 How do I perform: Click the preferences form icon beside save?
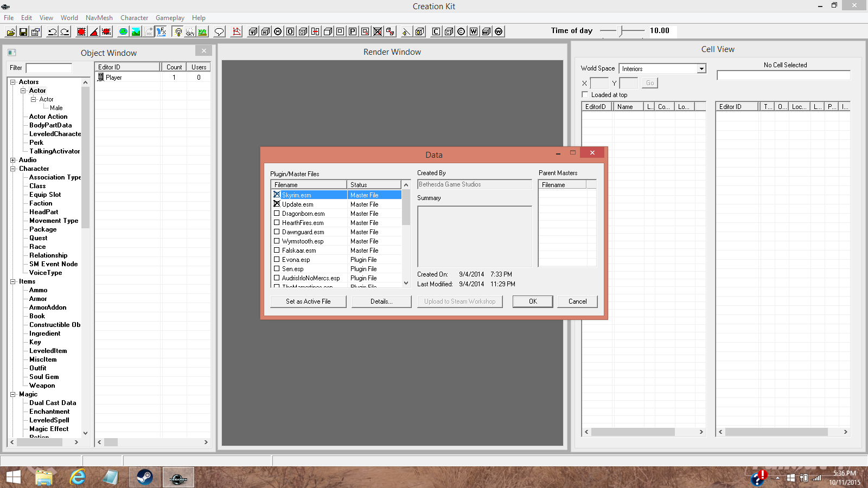(x=35, y=31)
